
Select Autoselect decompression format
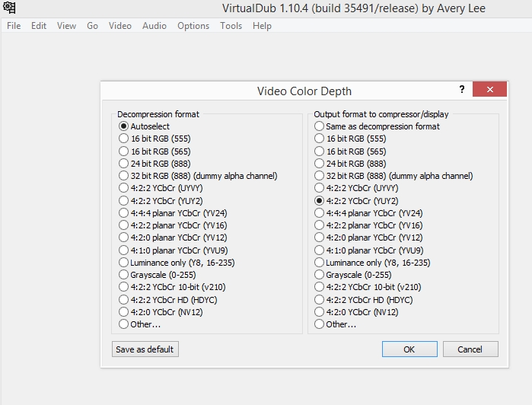124,126
